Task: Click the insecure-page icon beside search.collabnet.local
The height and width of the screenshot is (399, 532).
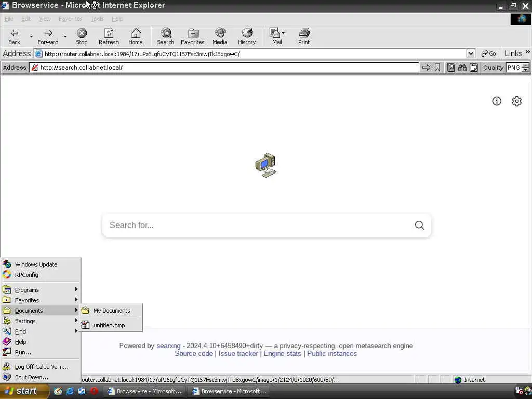Action: click(34, 68)
